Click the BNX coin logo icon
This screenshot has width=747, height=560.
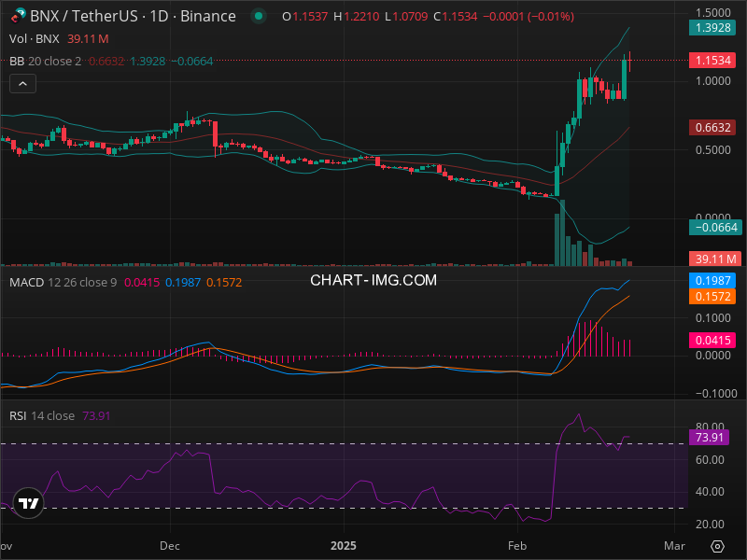click(18, 16)
